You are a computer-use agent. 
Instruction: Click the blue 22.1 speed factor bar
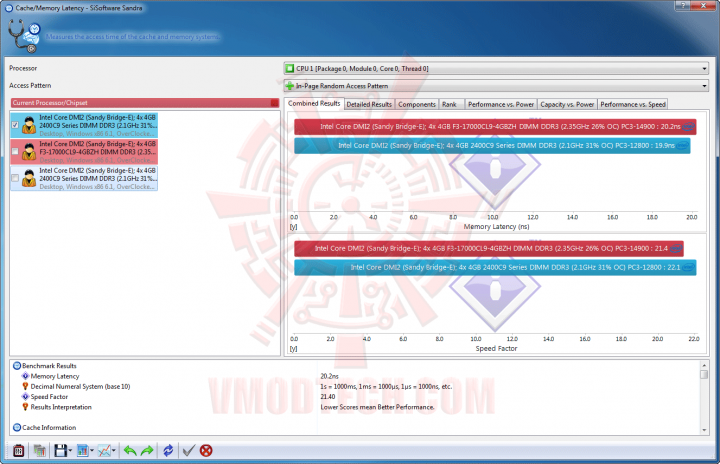point(495,267)
